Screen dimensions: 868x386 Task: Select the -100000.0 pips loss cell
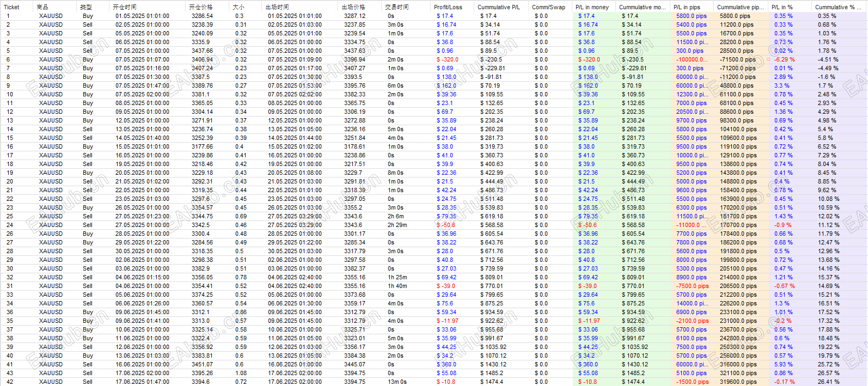(692, 59)
